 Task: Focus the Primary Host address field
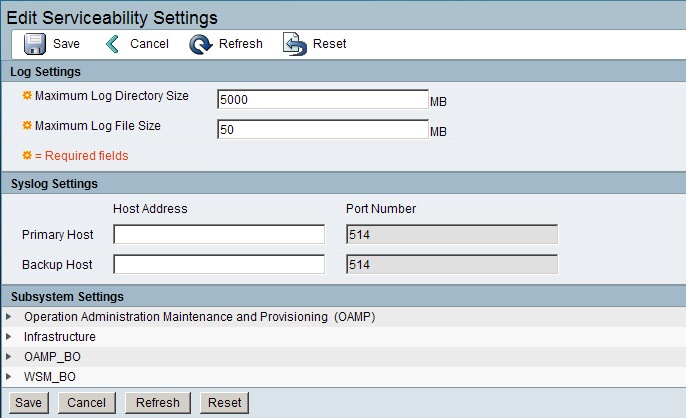pyautogui.click(x=219, y=235)
